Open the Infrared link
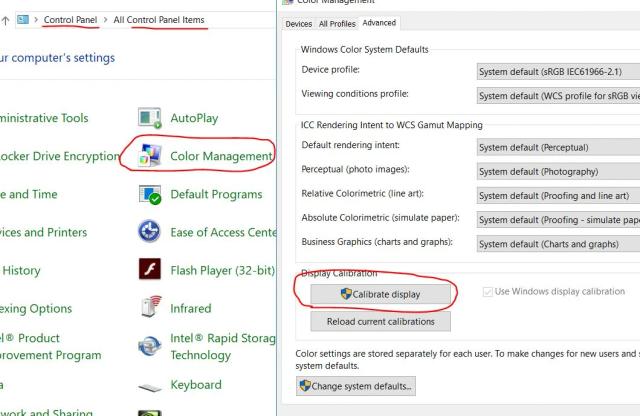 (191, 308)
